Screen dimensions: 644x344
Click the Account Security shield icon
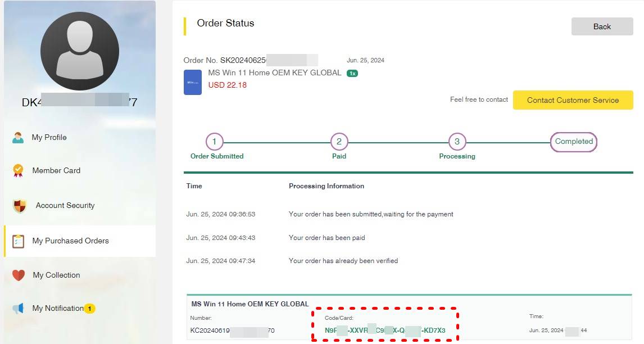point(19,206)
